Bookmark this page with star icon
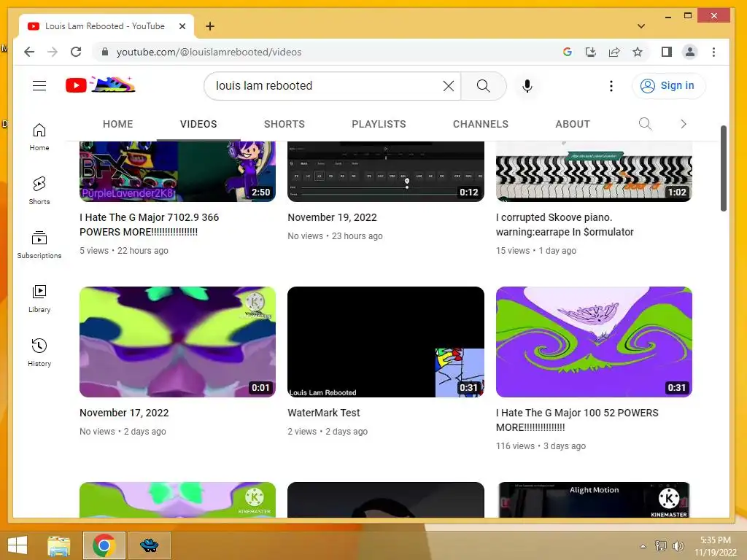747x560 pixels. pyautogui.click(x=638, y=52)
